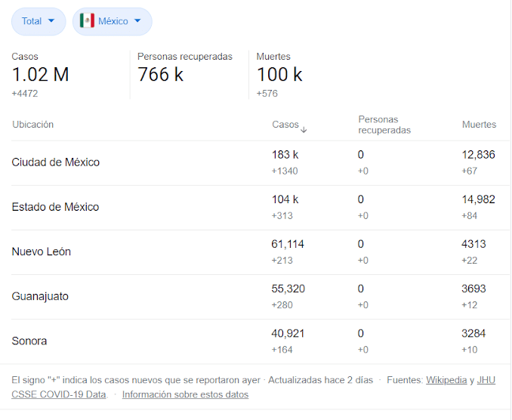Click the dropdown arrow beside México

click(x=137, y=21)
